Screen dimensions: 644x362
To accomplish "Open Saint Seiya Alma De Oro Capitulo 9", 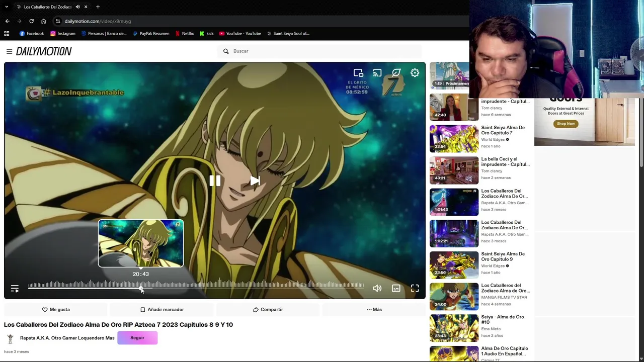I will pyautogui.click(x=503, y=256).
